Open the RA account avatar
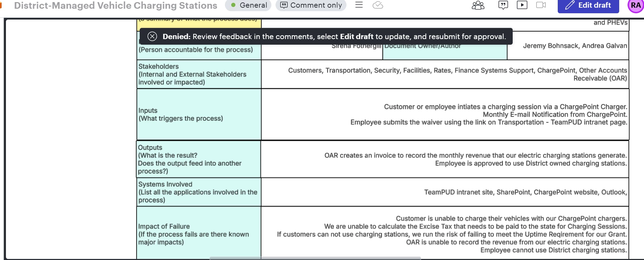Image resolution: width=644 pixels, height=260 pixels. (x=636, y=6)
